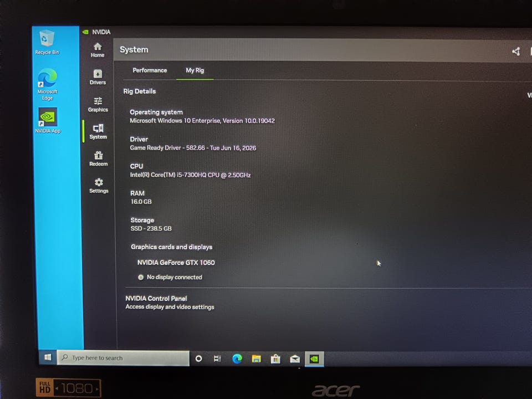Click the share icon in System header
This screenshot has width=532, height=399.
(516, 52)
